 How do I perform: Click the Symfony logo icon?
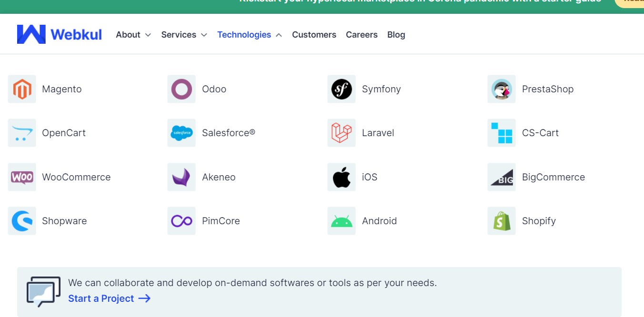tap(342, 89)
